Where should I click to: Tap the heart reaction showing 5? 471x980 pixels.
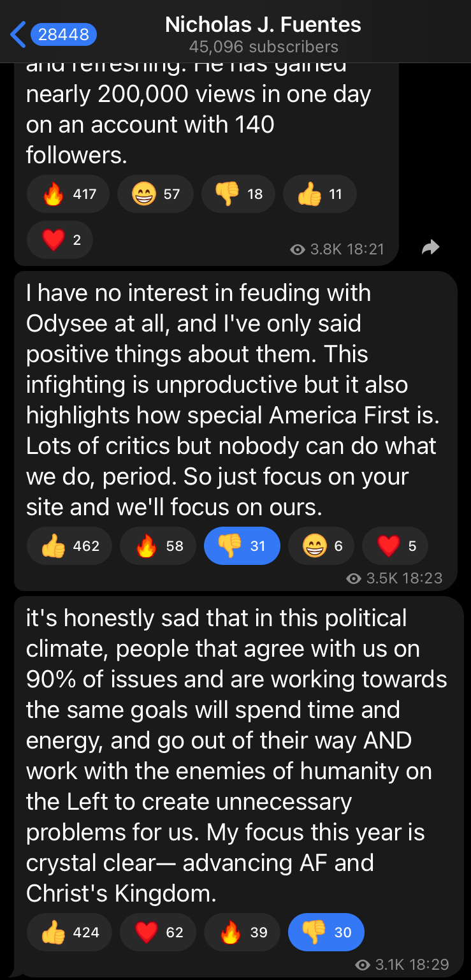(x=395, y=546)
